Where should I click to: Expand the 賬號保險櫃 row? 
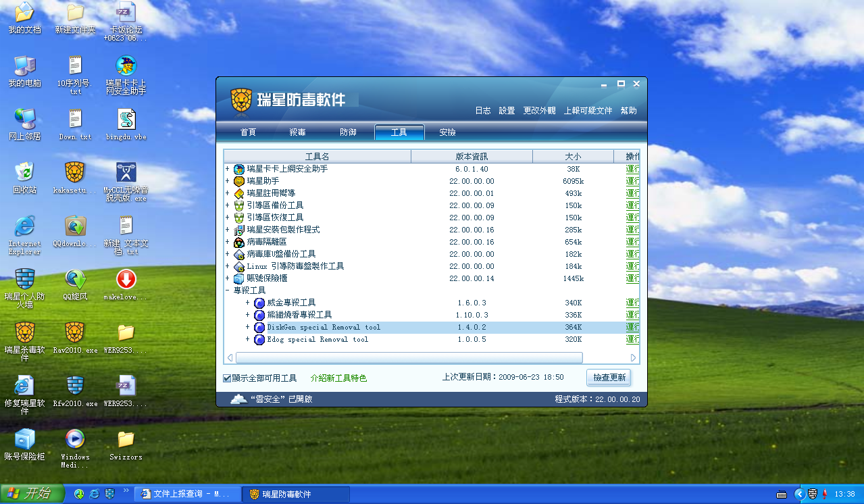[228, 278]
